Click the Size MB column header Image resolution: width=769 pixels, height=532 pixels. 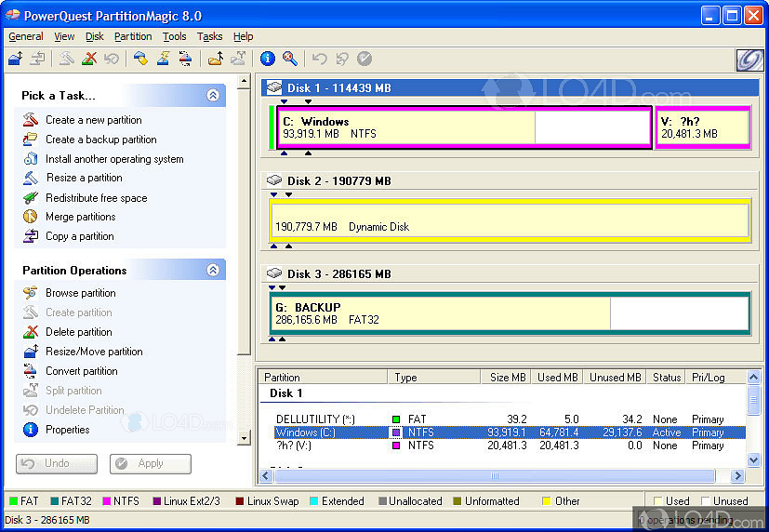pos(506,377)
